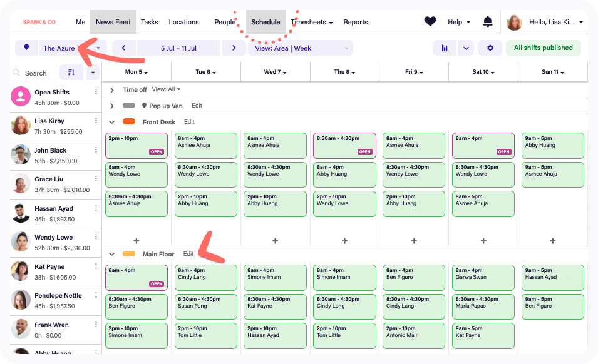Click the Pop up Van grey color swatch
598x364 pixels.
point(129,106)
